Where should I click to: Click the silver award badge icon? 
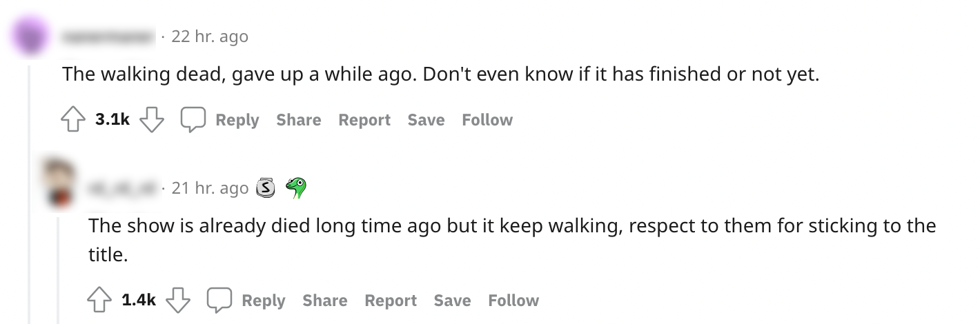coord(266,188)
